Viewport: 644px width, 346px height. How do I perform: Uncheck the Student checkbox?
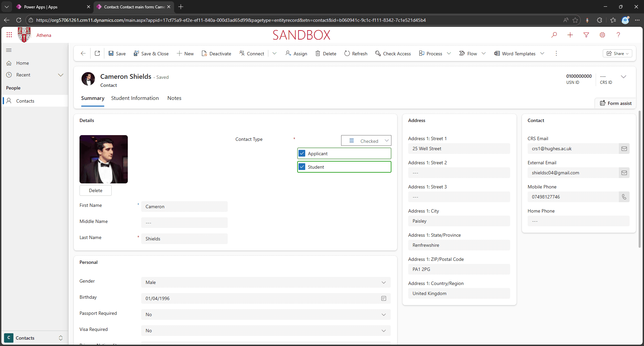click(x=302, y=167)
